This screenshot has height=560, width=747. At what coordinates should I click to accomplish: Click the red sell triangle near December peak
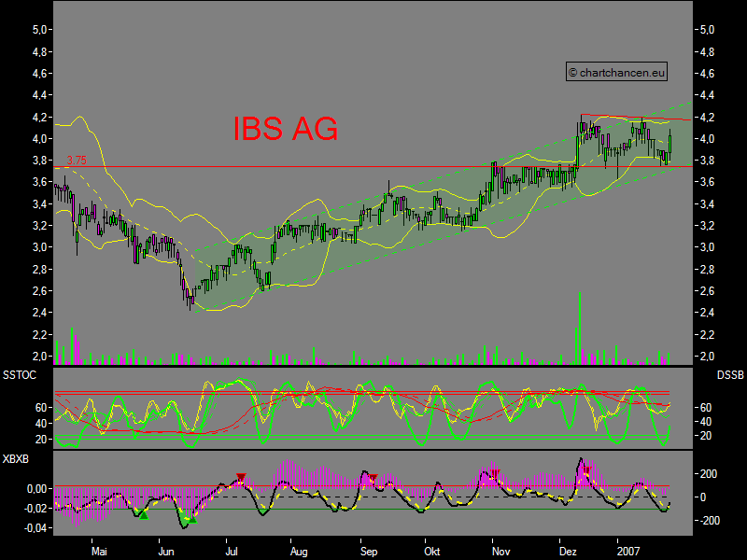(589, 469)
